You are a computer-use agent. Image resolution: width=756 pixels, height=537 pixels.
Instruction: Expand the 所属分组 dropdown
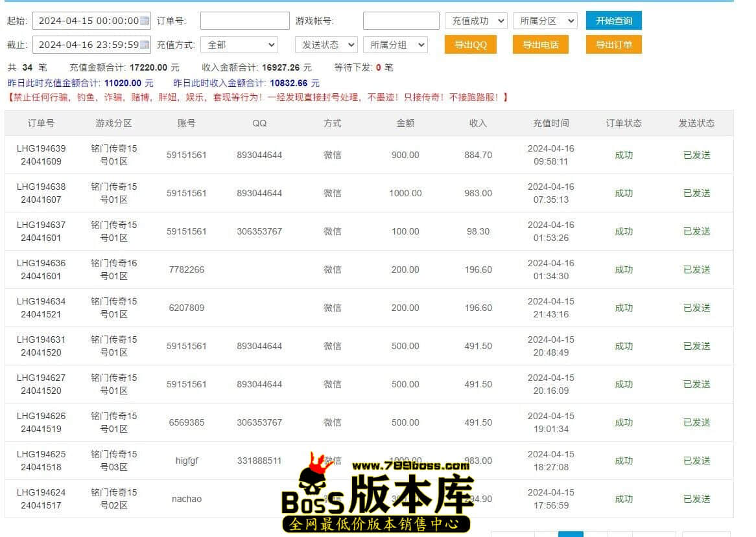(395, 45)
